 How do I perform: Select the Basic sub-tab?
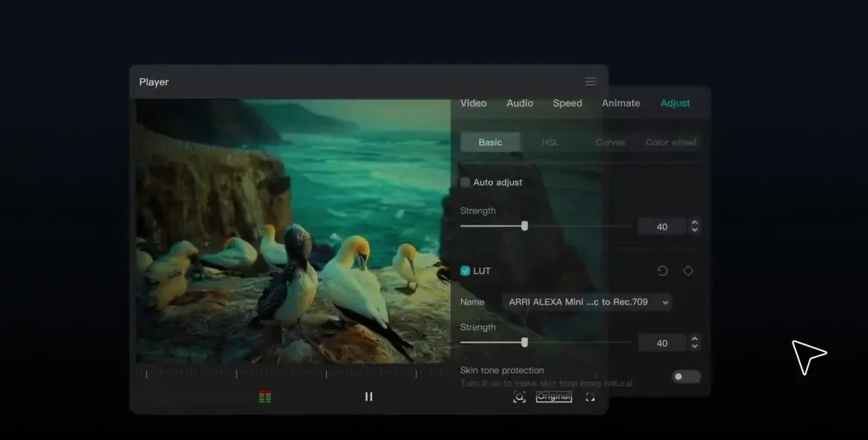click(x=491, y=142)
